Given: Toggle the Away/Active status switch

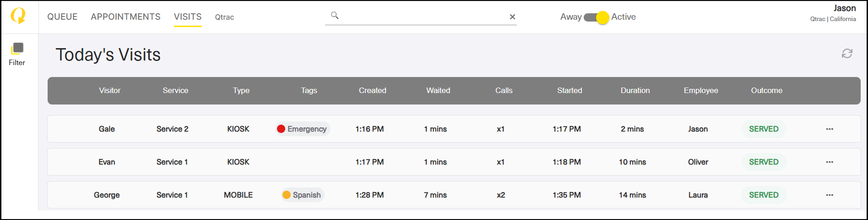Looking at the screenshot, I should click(x=596, y=17).
